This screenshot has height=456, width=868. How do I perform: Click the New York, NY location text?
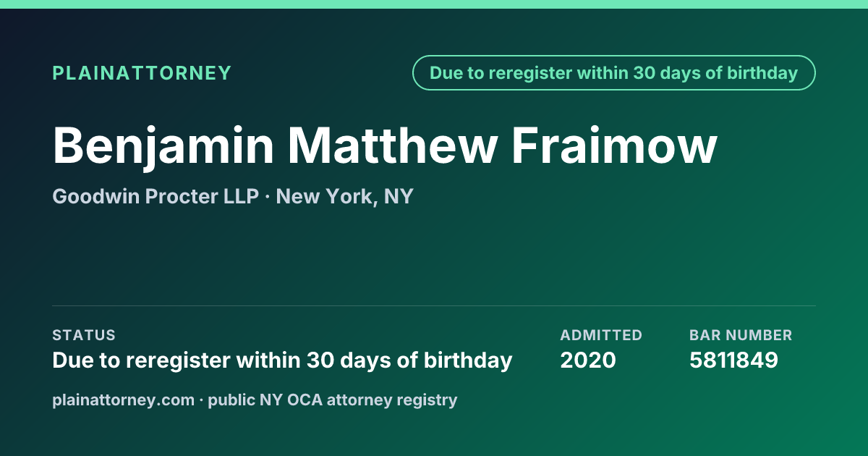tap(344, 196)
